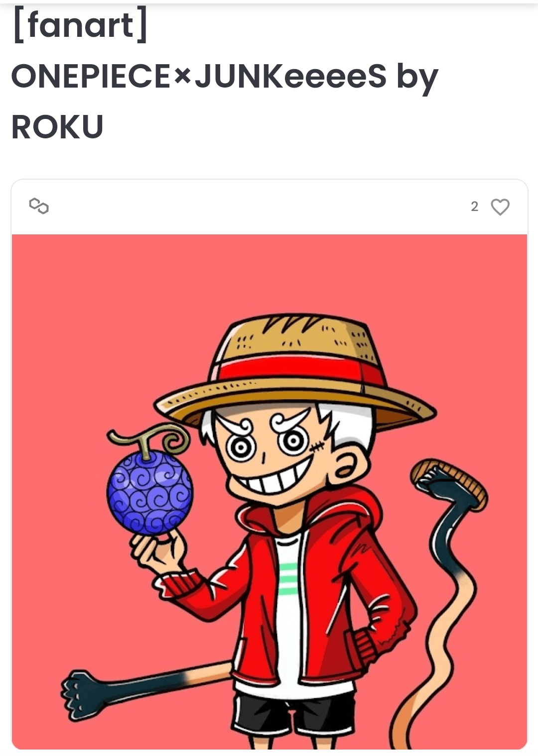The image size is (538, 756).
Task: Click the ROKU artist name text
Action: [57, 127]
